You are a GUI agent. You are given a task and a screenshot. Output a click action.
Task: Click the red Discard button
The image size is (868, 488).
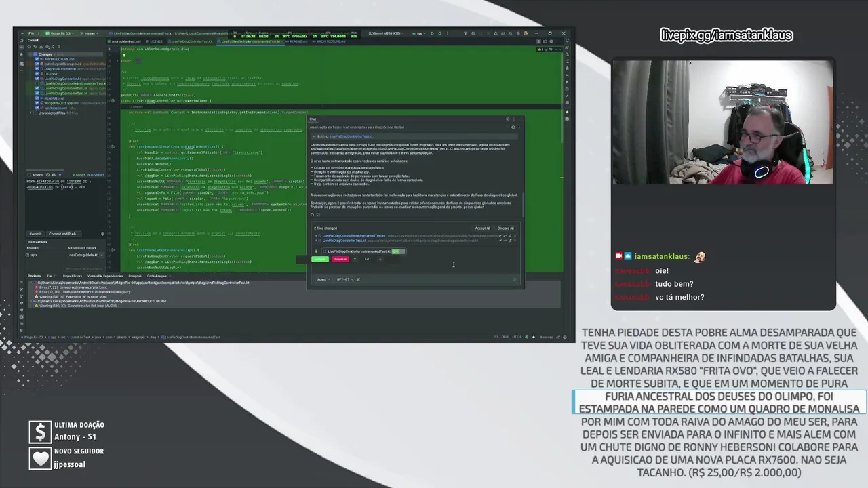pos(340,259)
